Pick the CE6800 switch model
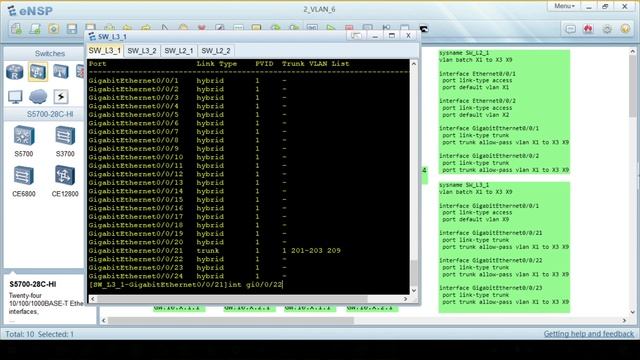This screenshot has width=640, height=360. 24,181
